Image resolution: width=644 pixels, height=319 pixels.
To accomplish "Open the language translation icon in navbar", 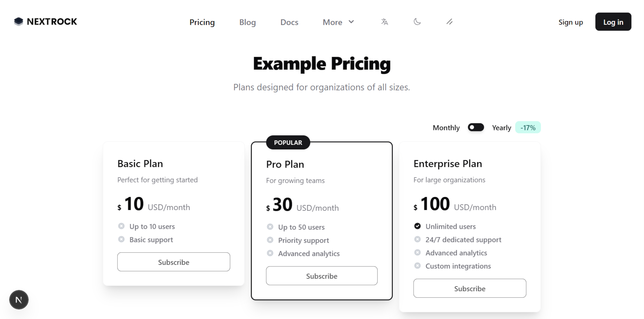I will tap(384, 22).
